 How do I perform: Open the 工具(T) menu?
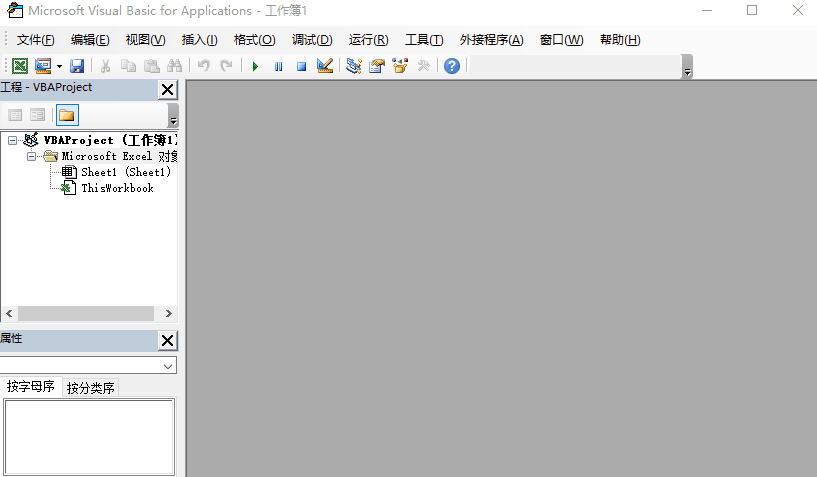click(x=424, y=40)
